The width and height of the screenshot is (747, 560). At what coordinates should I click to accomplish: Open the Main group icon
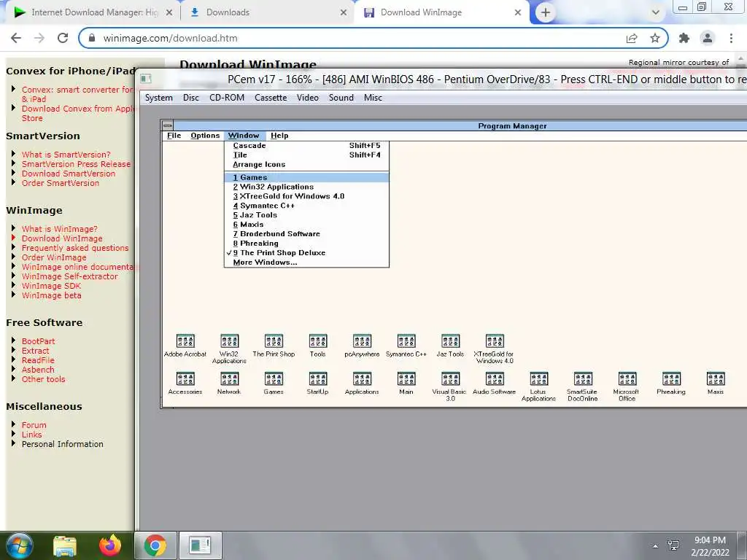pyautogui.click(x=406, y=378)
